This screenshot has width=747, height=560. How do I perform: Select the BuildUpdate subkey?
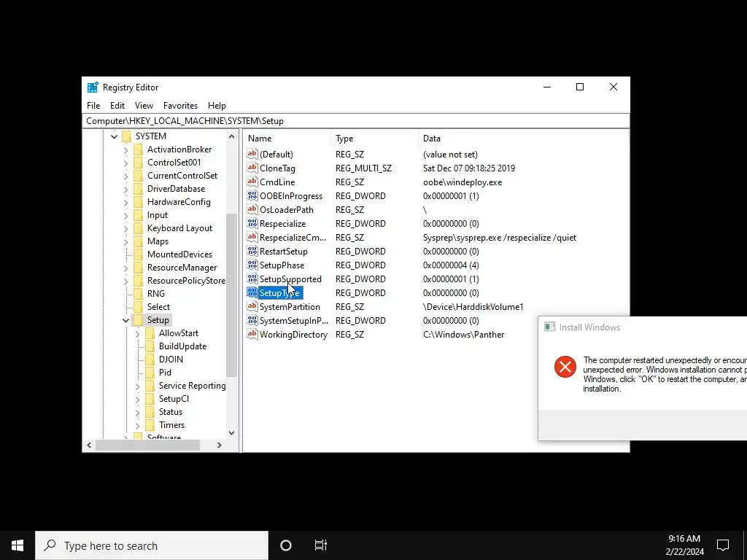[x=182, y=346]
